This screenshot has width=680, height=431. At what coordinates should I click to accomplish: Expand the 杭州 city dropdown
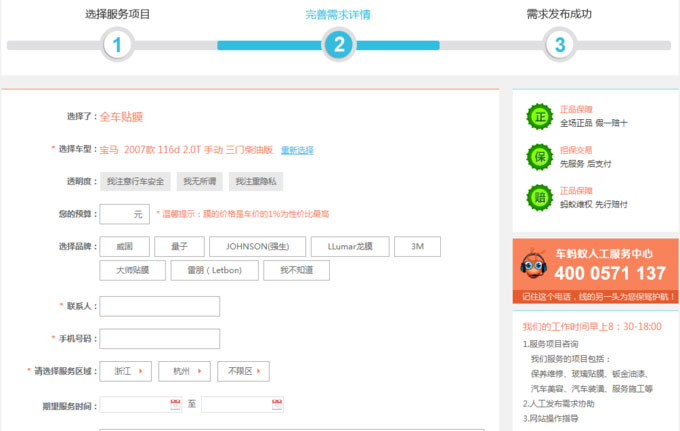pyautogui.click(x=184, y=371)
